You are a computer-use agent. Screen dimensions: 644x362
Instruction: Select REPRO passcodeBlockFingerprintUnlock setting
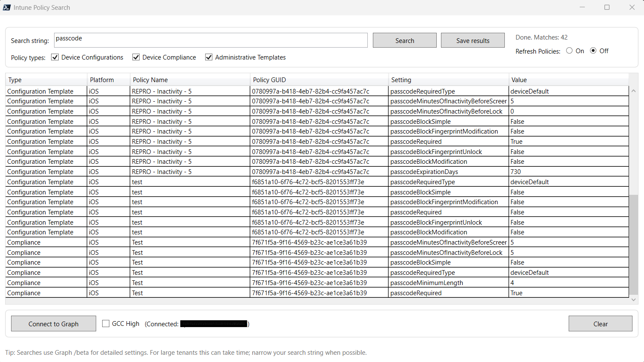(x=449, y=152)
